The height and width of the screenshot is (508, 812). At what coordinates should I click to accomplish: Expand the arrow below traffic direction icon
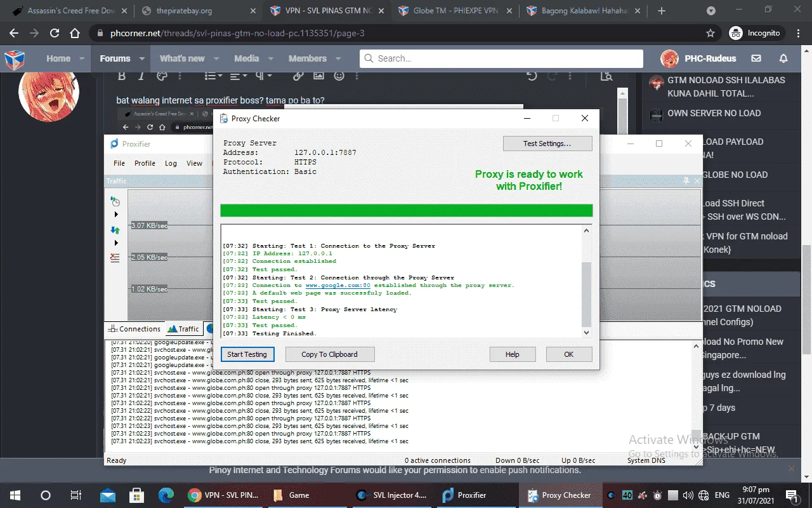pyautogui.click(x=115, y=243)
